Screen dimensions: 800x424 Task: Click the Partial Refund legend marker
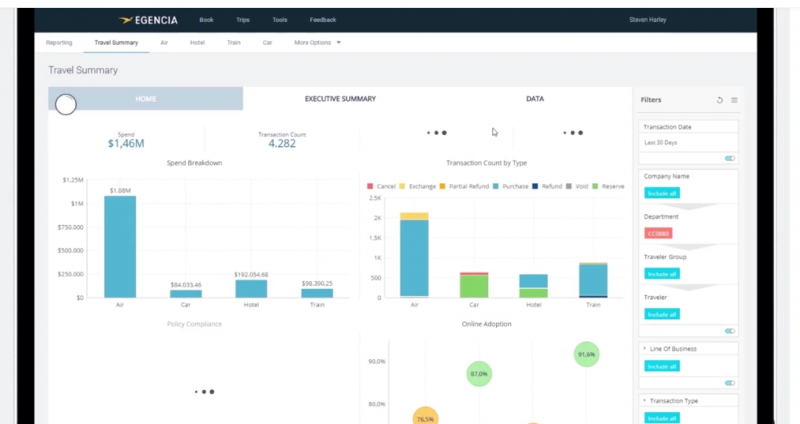[442, 186]
